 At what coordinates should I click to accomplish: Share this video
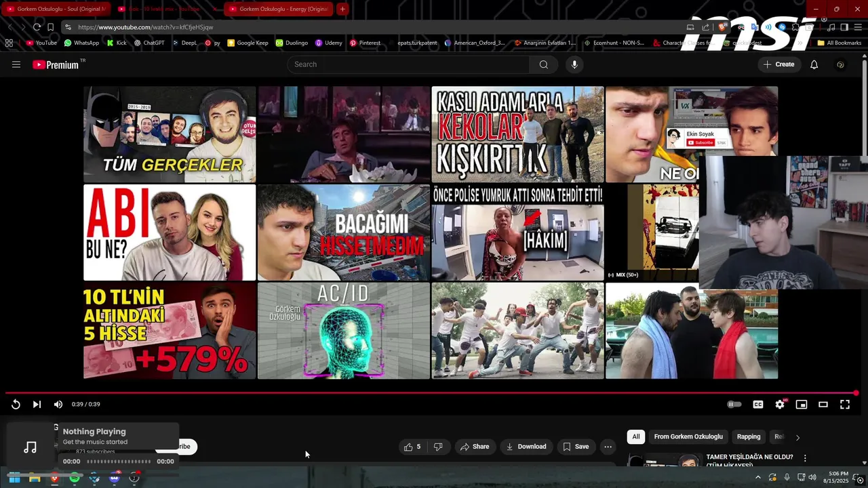[474, 447]
